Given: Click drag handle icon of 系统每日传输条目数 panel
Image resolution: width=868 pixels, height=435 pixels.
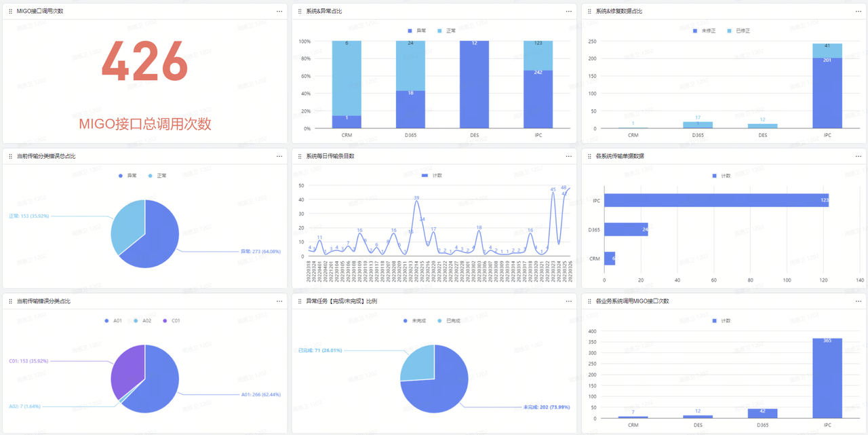Looking at the screenshot, I should [300, 156].
